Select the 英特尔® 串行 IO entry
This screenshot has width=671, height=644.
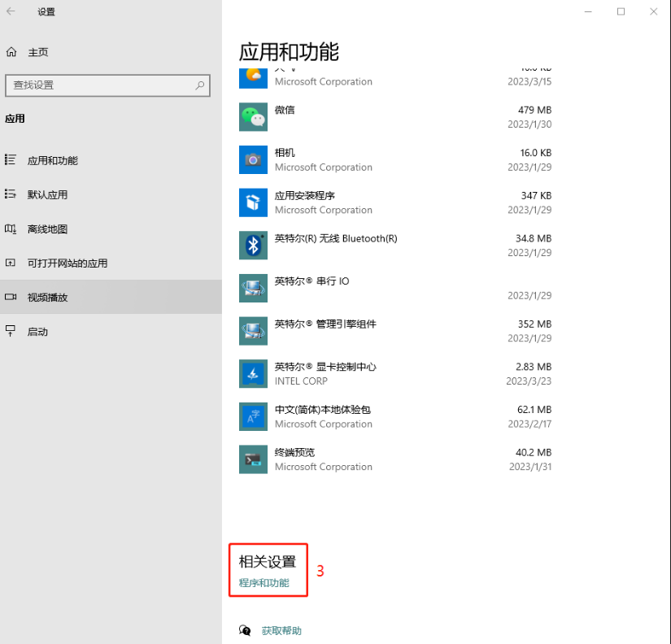pyautogui.click(x=312, y=281)
